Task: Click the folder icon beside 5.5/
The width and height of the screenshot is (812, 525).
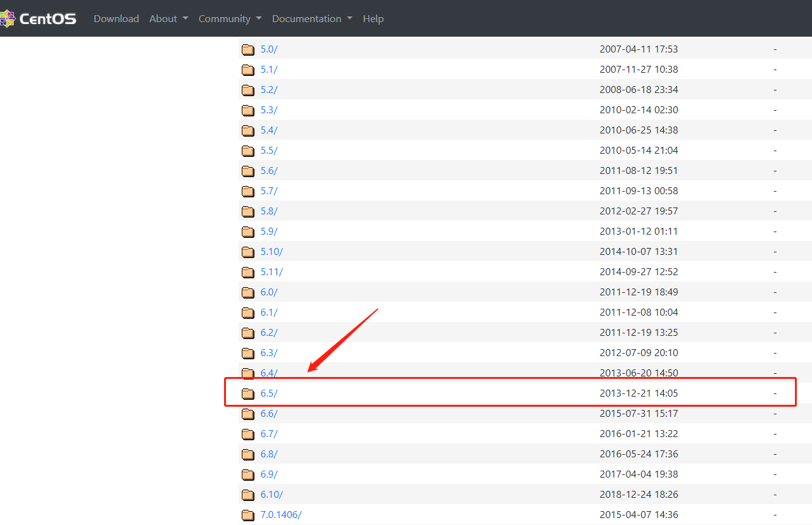Action: point(248,150)
